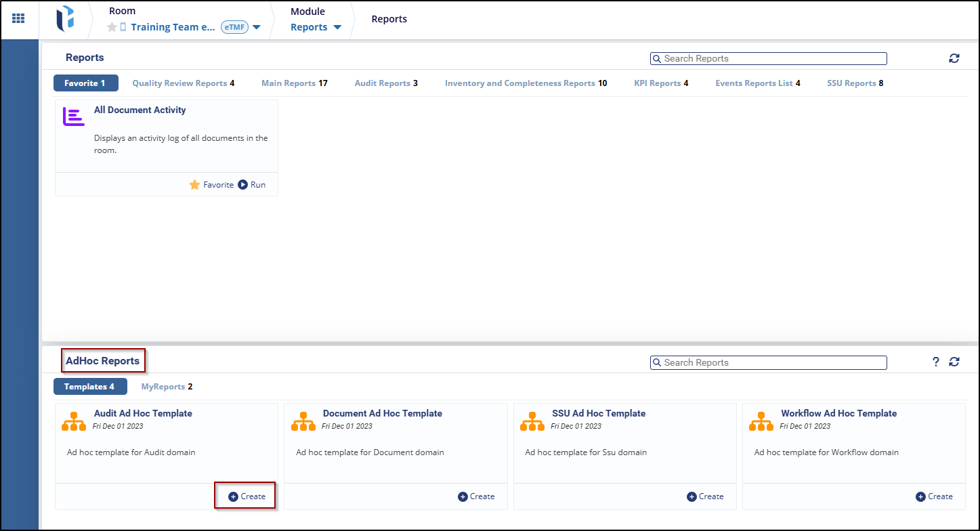980x531 pixels.
Task: Expand the Module Reports dropdown
Action: [x=337, y=28]
